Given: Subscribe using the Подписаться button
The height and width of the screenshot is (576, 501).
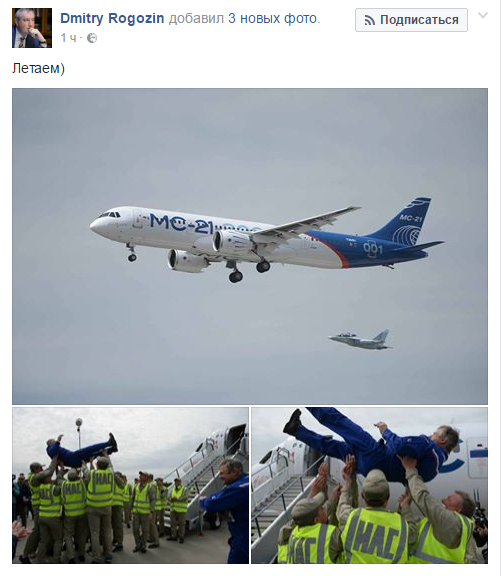Looking at the screenshot, I should click(x=411, y=20).
